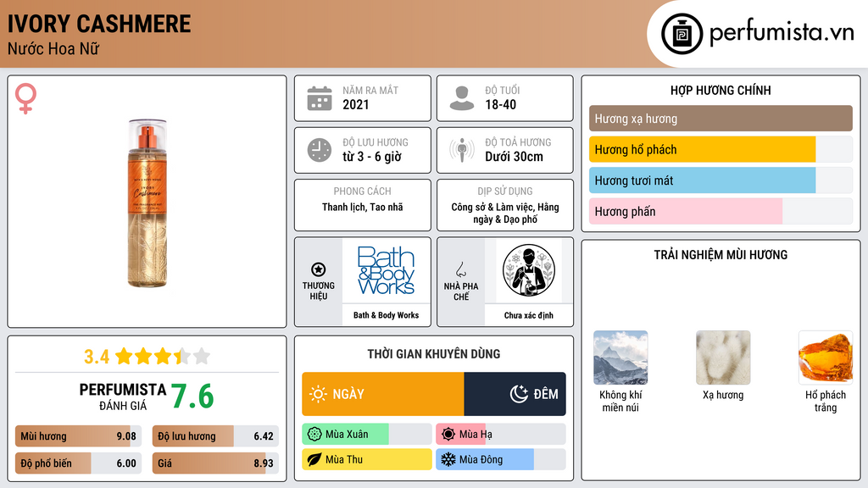Click the Độ phổ biến 6.00 score bar
This screenshot has height=488, width=868.
[78, 463]
